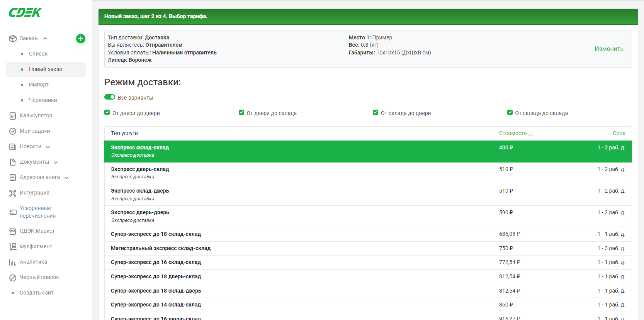
Task: Click the Создать сайт link
Action: (x=37, y=293)
